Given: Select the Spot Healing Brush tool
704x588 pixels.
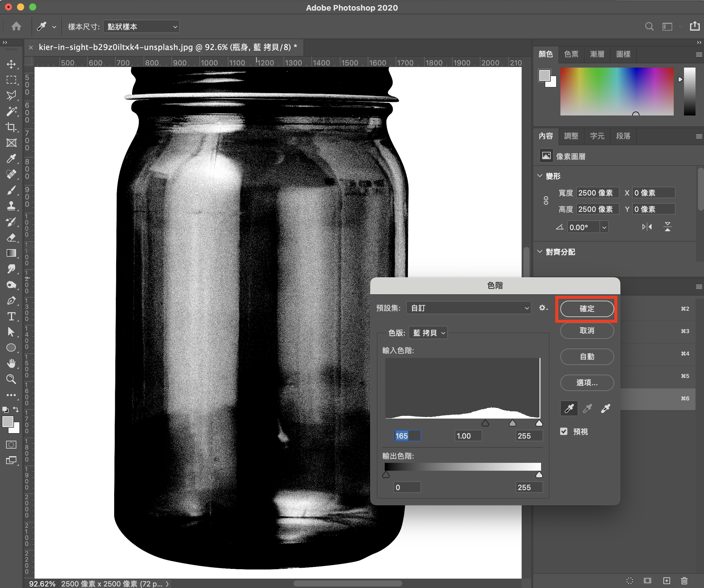Looking at the screenshot, I should tap(12, 174).
